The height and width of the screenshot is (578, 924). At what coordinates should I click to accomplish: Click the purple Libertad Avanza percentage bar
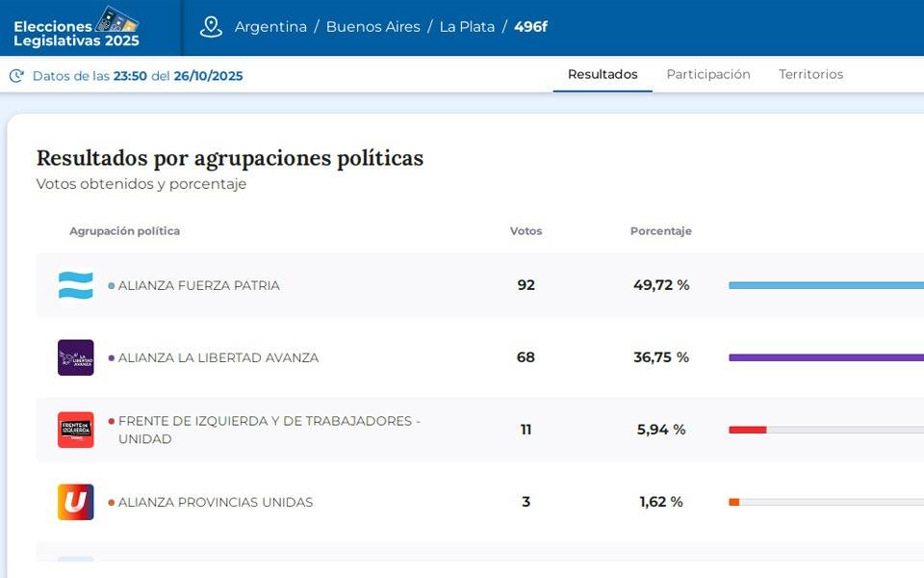[826, 357]
